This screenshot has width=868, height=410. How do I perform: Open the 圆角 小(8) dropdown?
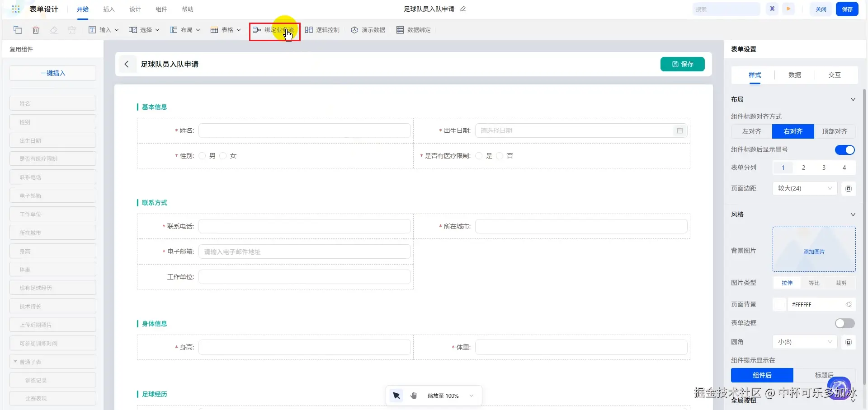click(x=805, y=342)
